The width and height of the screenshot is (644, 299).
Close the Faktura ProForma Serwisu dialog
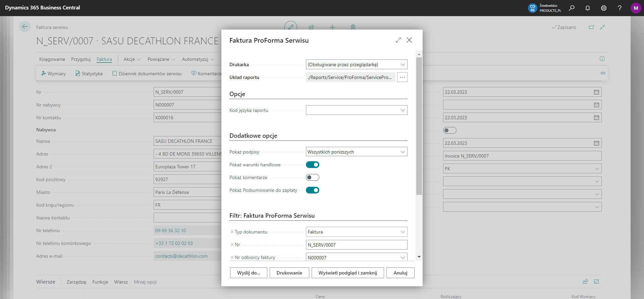[409, 40]
